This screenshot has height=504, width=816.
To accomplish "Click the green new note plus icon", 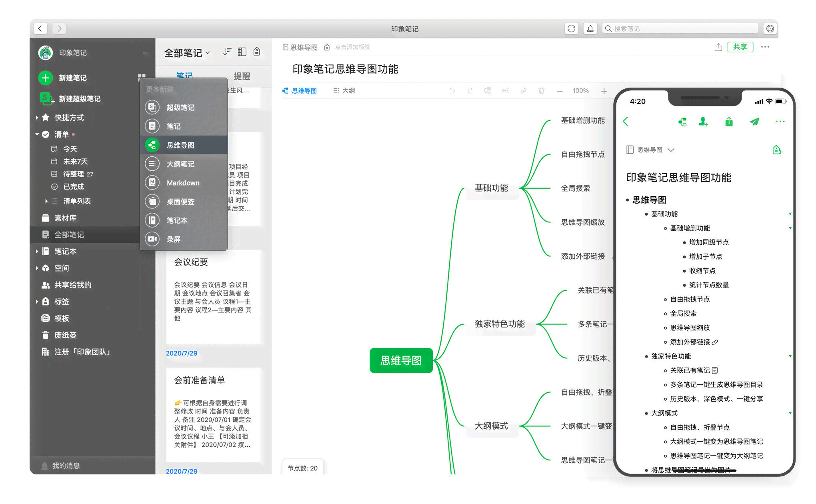I will [46, 78].
